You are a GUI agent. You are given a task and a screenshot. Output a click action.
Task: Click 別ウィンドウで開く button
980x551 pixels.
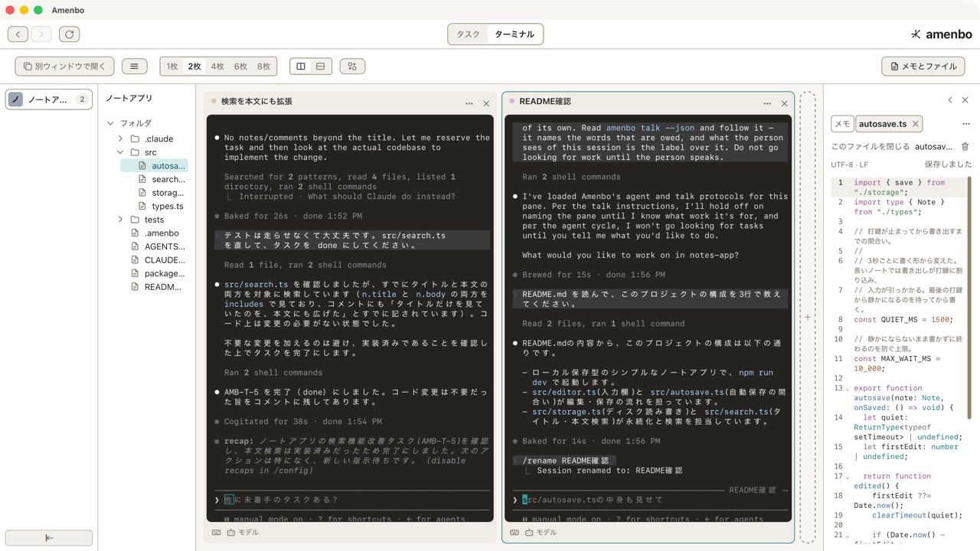(x=64, y=67)
